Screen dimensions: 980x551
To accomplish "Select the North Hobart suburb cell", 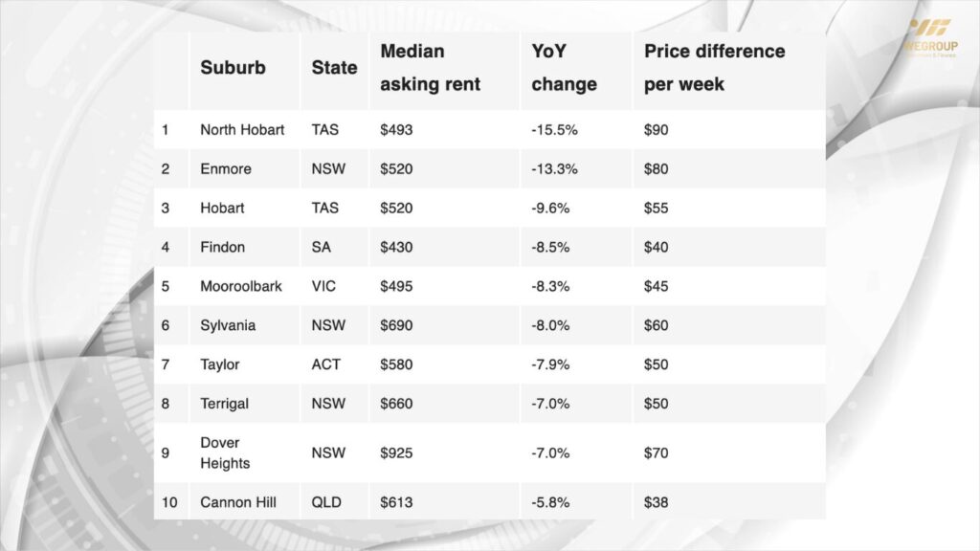I will [x=242, y=130].
